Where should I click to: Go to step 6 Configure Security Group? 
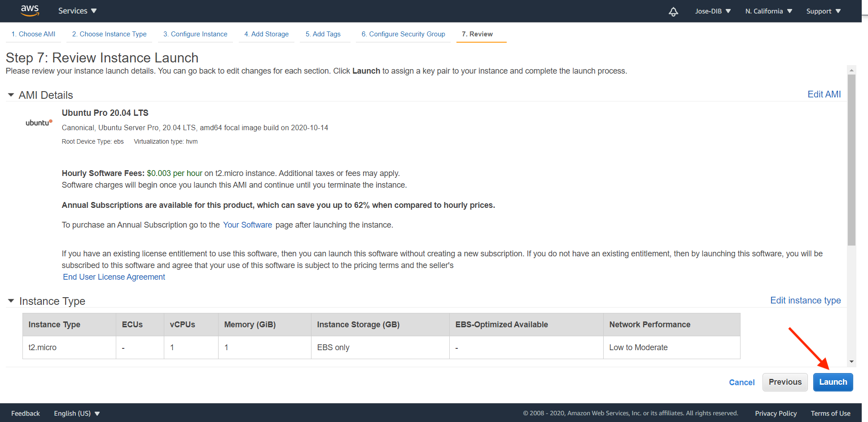(x=403, y=34)
